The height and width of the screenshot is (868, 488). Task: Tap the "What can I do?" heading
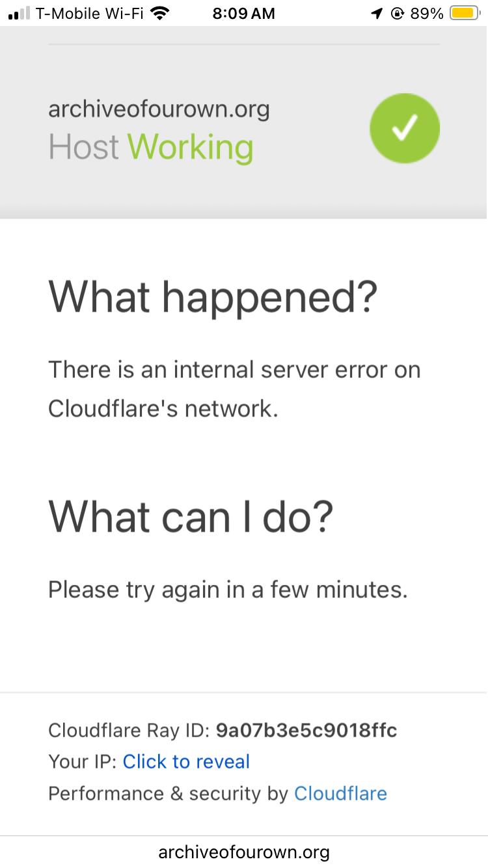pos(191,517)
